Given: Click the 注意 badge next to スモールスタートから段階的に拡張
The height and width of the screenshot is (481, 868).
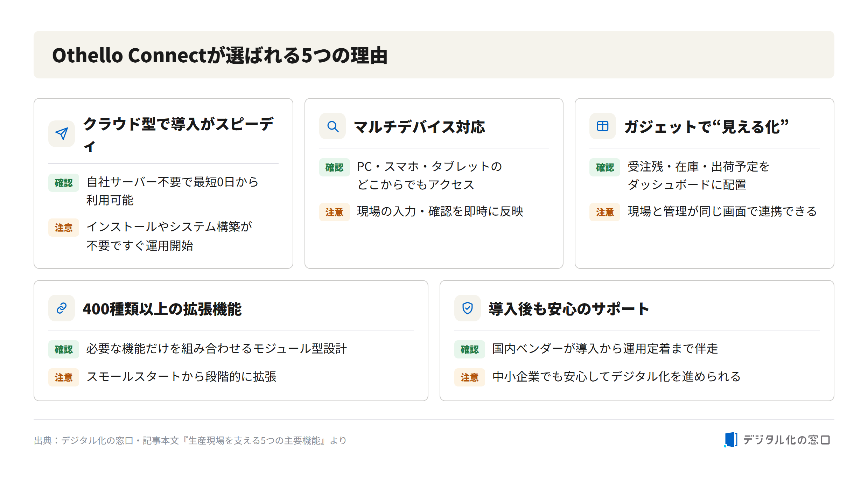Looking at the screenshot, I should 64,377.
